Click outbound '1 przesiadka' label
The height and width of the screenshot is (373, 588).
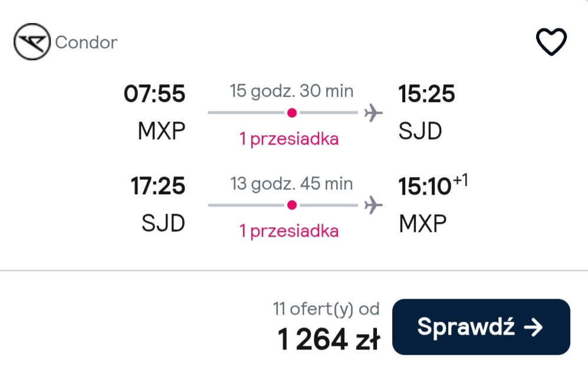tap(289, 139)
